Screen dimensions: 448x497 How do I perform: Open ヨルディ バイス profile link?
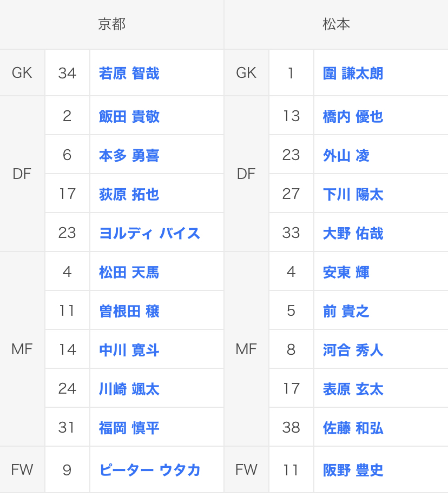pyautogui.click(x=149, y=233)
